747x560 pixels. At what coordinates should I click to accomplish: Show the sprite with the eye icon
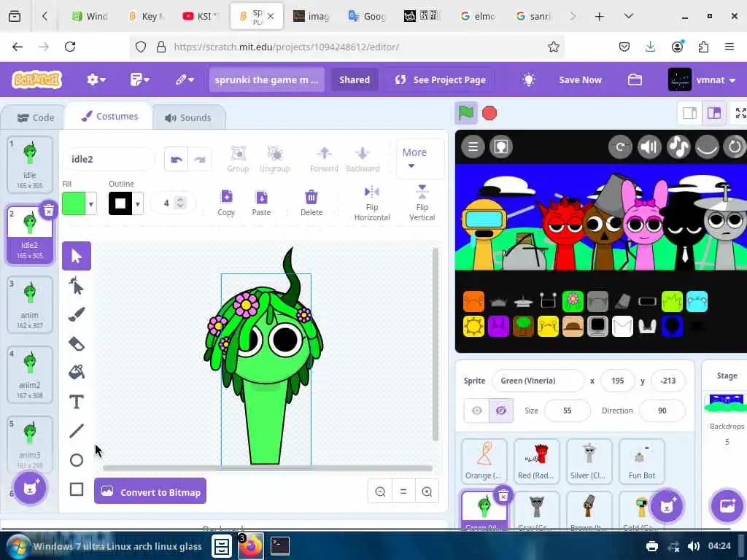click(477, 411)
